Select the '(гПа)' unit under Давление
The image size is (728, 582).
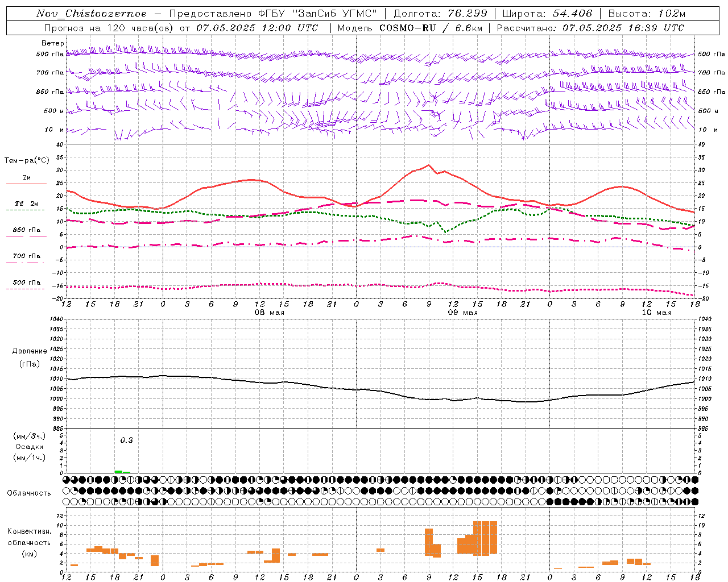coord(30,364)
